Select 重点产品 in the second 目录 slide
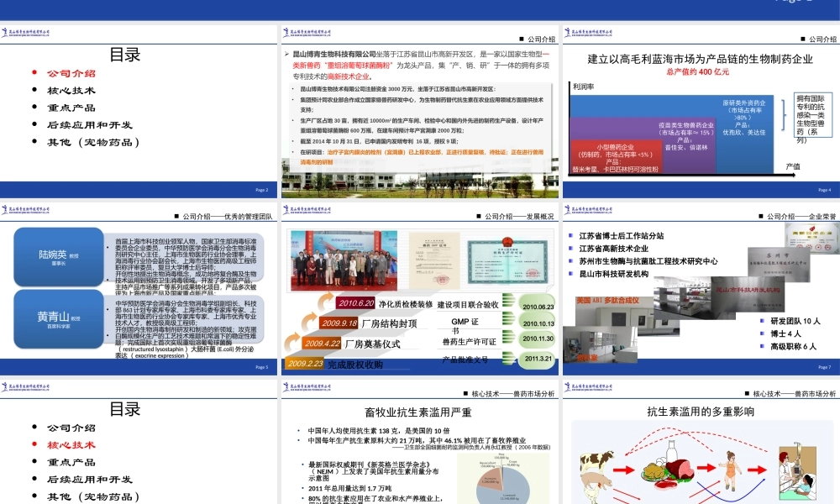 71,462
